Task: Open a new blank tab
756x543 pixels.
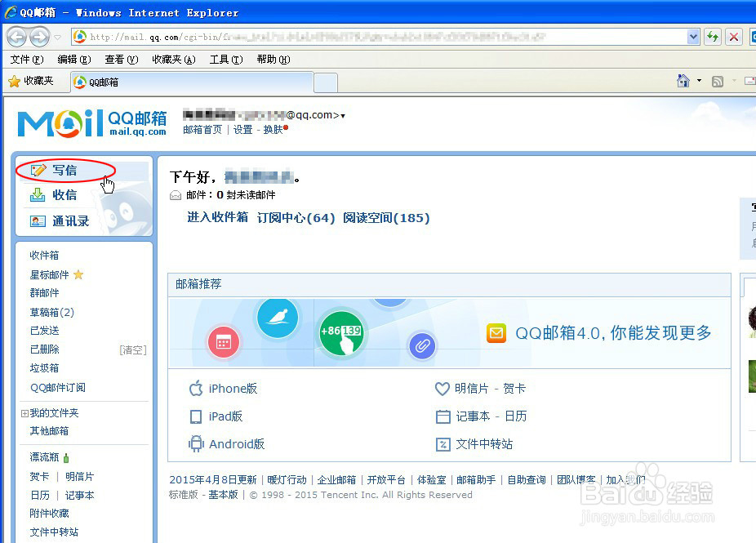Action: click(326, 82)
